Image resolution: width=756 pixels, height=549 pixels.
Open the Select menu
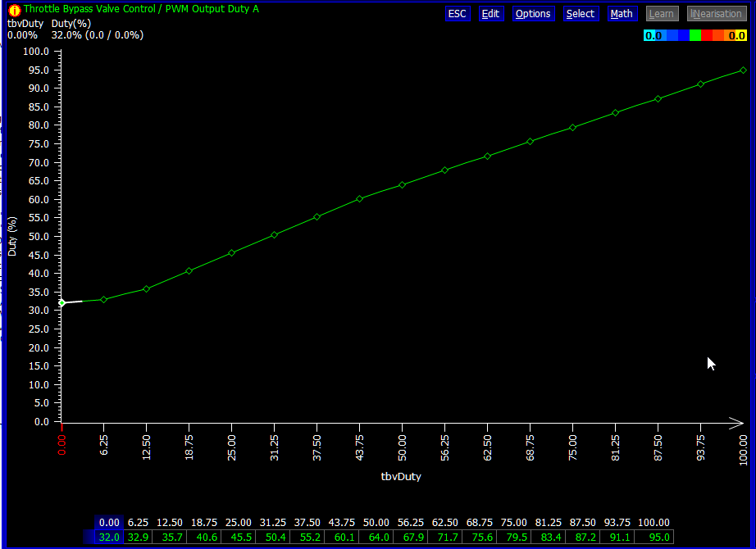point(581,14)
